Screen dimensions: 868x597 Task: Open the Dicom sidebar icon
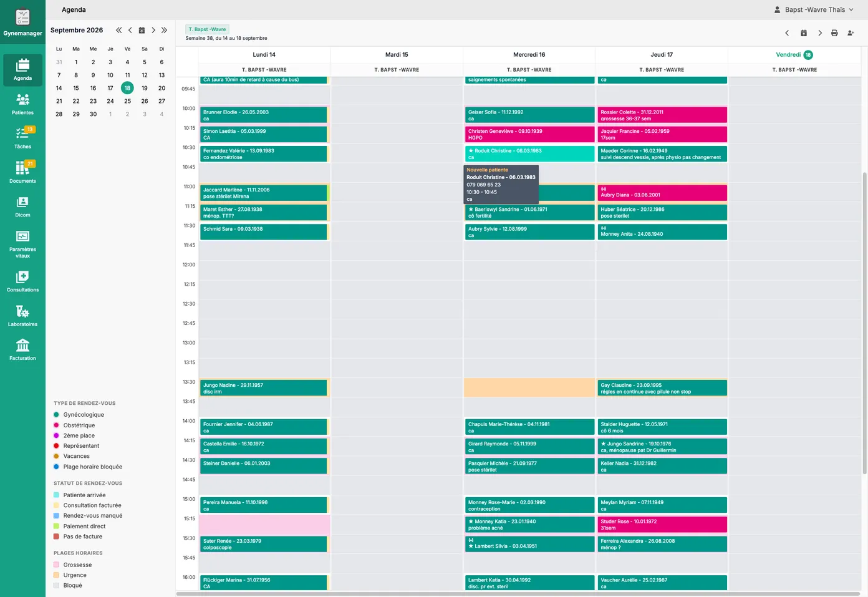(x=22, y=206)
